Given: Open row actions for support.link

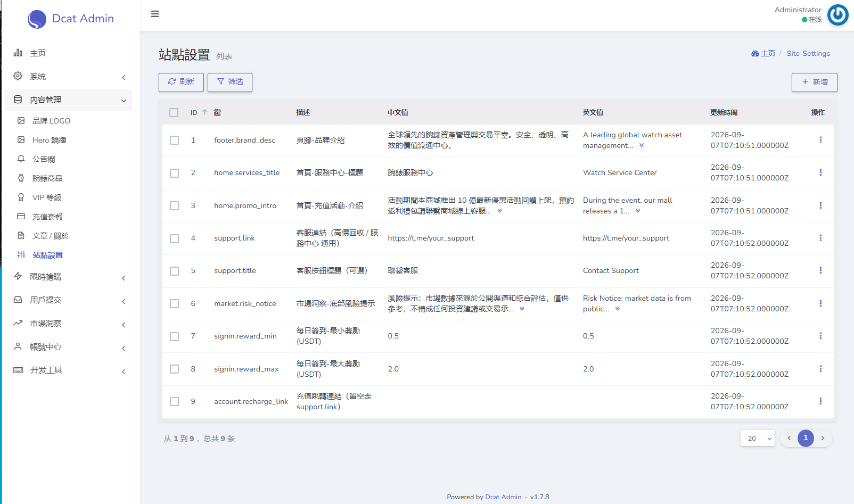Looking at the screenshot, I should tap(820, 238).
